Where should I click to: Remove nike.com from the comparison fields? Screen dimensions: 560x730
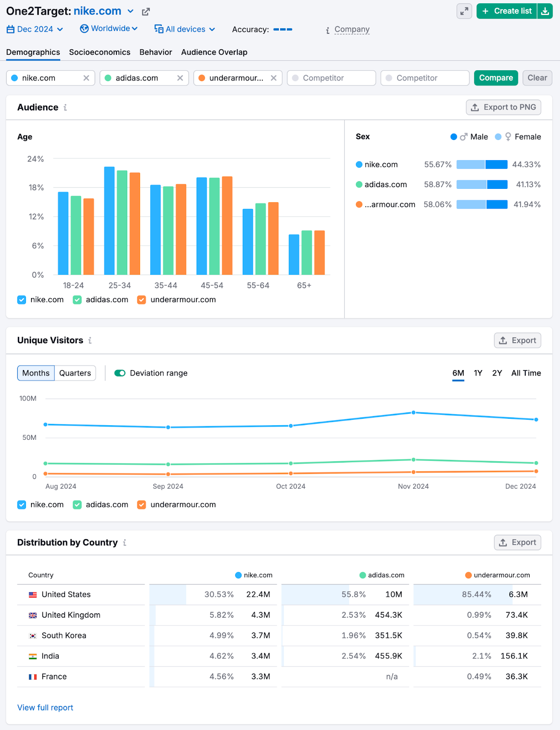click(x=86, y=78)
